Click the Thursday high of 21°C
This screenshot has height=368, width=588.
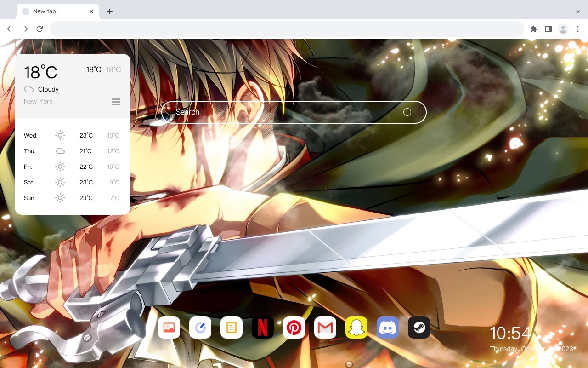pyautogui.click(x=86, y=151)
